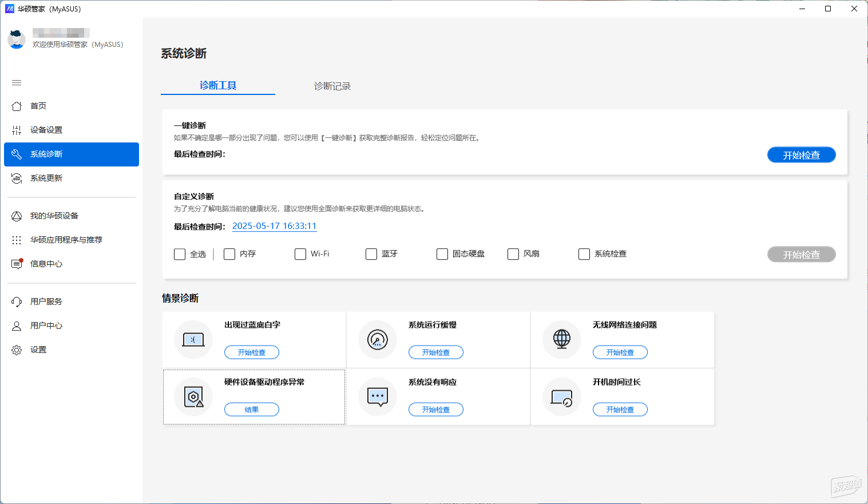Open 我的华硕设备 in the sidebar
The image size is (868, 504).
[72, 216]
